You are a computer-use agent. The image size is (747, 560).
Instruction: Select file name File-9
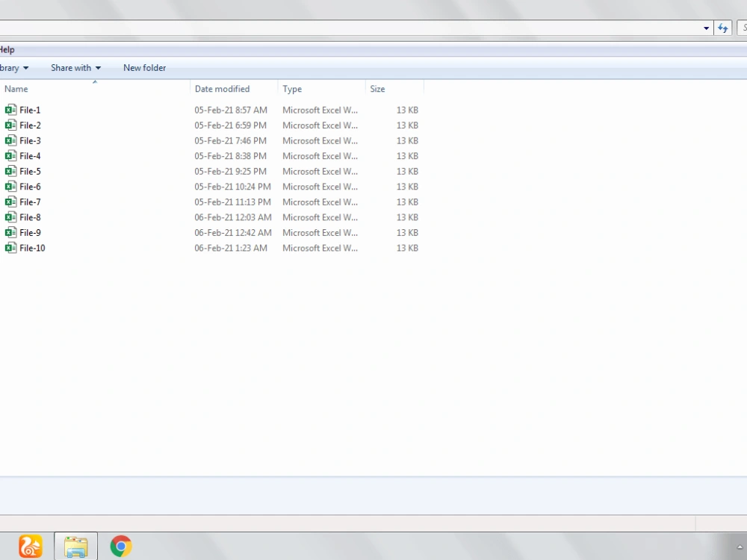30,232
